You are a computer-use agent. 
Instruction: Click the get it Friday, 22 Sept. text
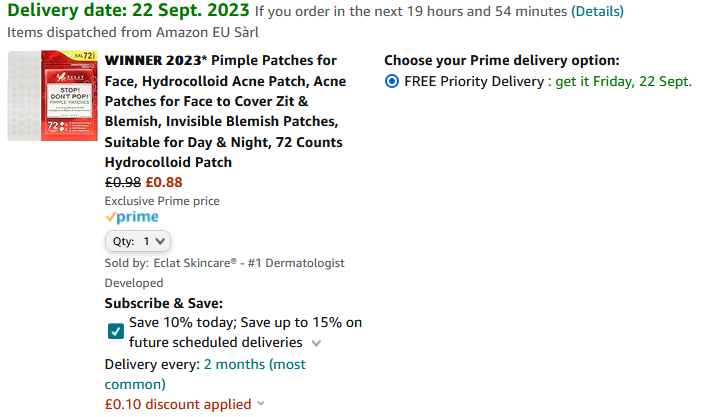(624, 81)
